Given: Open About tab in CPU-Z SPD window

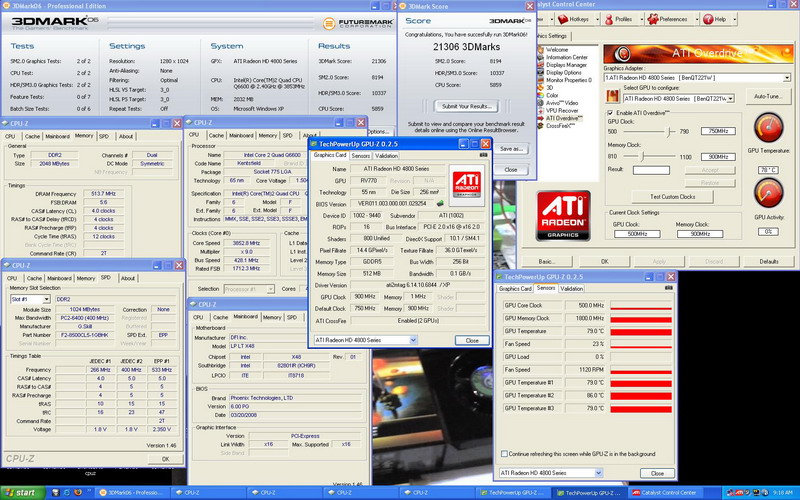Looking at the screenshot, I should coord(128,279).
